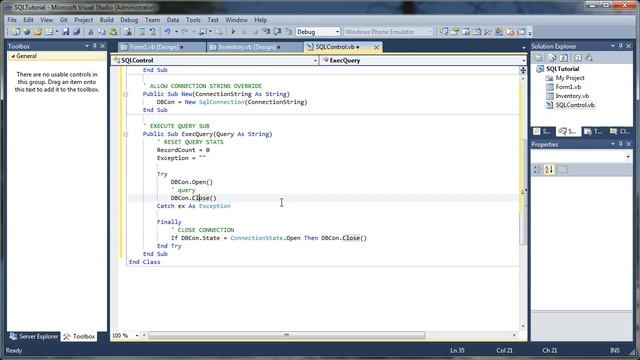Open the active documents list dropdown arrow

coord(524,48)
